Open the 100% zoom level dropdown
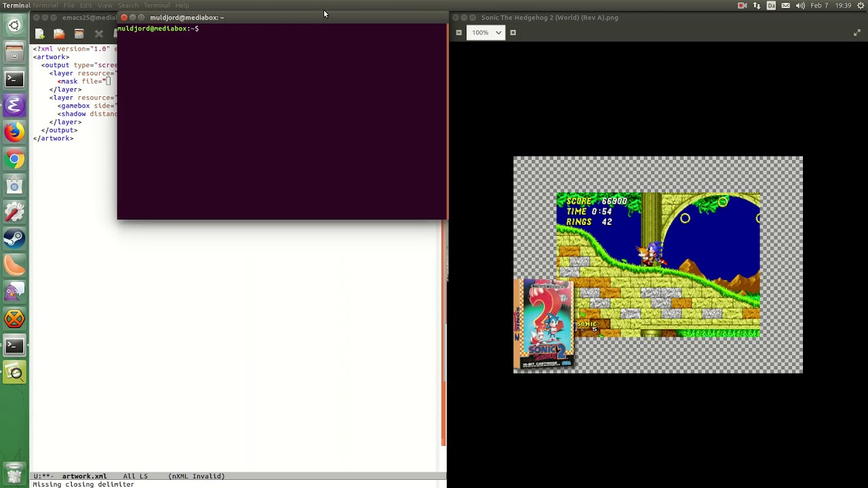 pyautogui.click(x=486, y=33)
